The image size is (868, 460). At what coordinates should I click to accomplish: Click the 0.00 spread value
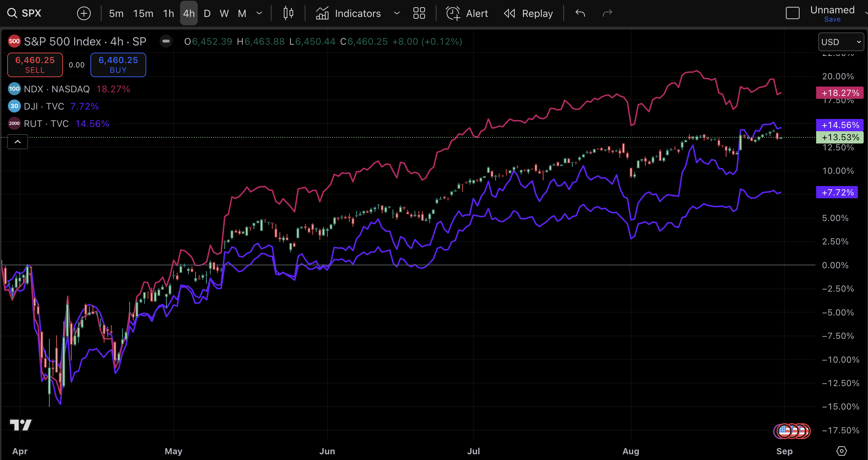click(77, 65)
